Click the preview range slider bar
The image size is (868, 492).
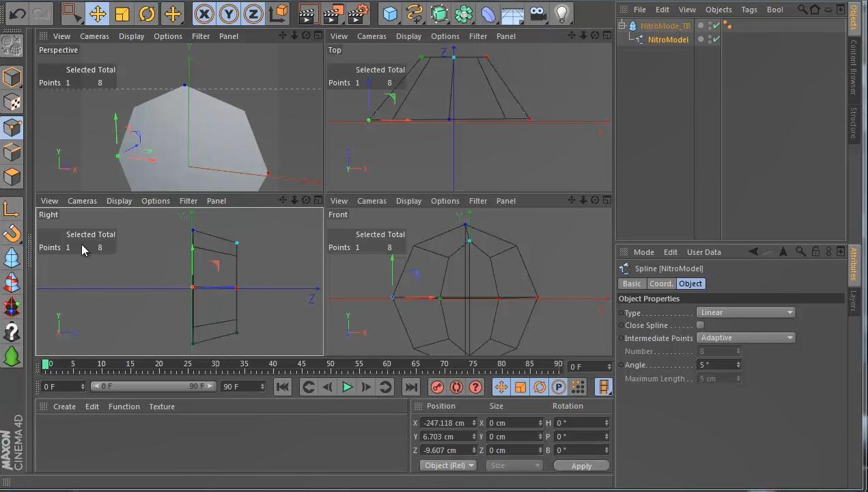click(153, 387)
